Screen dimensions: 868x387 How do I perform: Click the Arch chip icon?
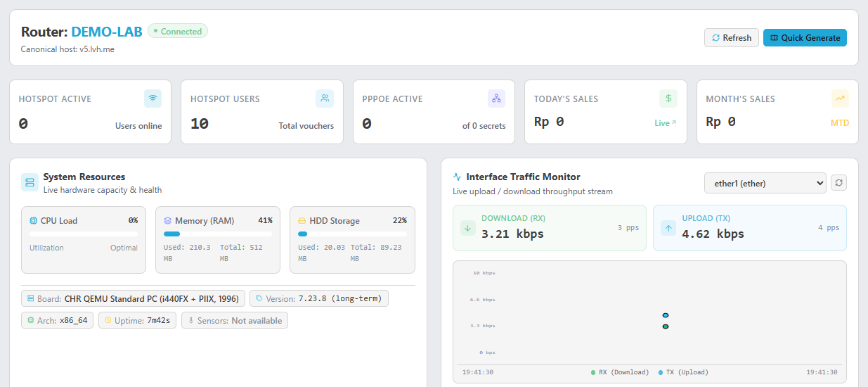30,321
